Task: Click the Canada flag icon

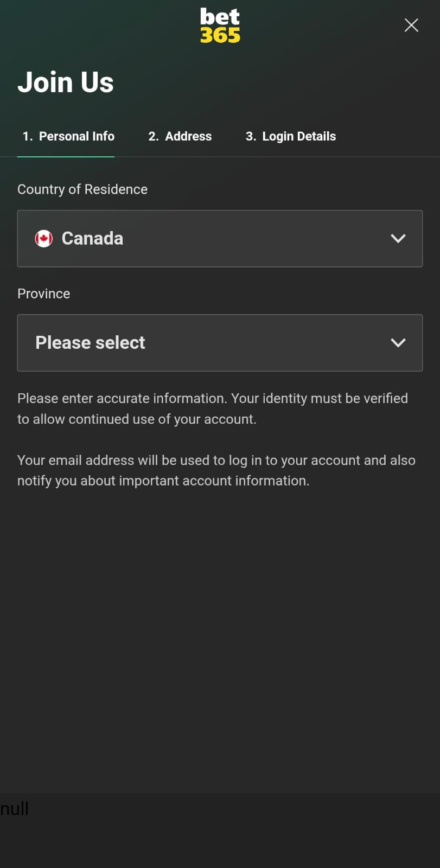Action: [44, 239]
